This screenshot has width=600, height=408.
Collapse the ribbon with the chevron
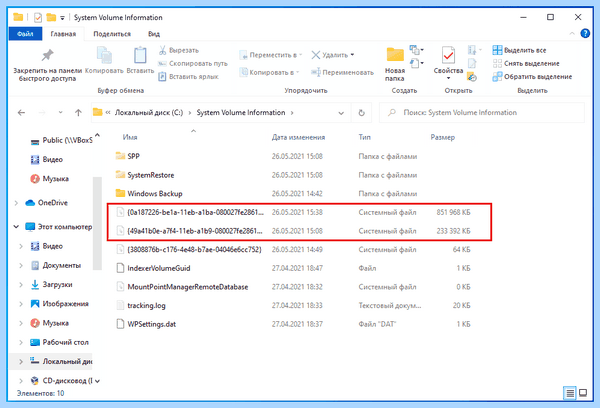click(572, 34)
